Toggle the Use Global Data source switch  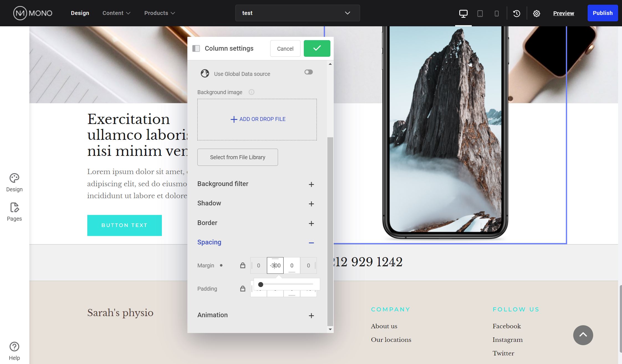pos(308,72)
